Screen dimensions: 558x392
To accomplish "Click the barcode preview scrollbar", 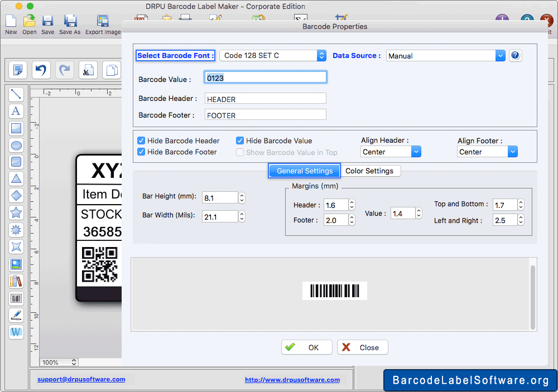I will pos(533,297).
